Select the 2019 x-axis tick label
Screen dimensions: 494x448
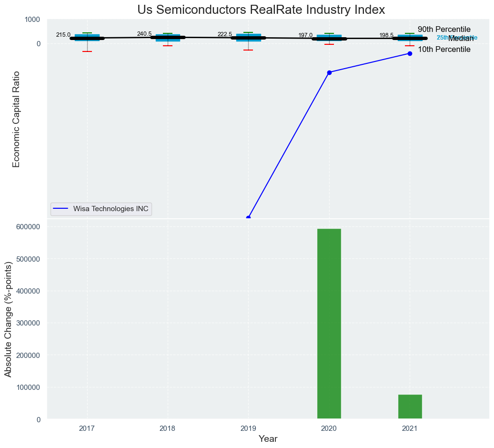(248, 428)
